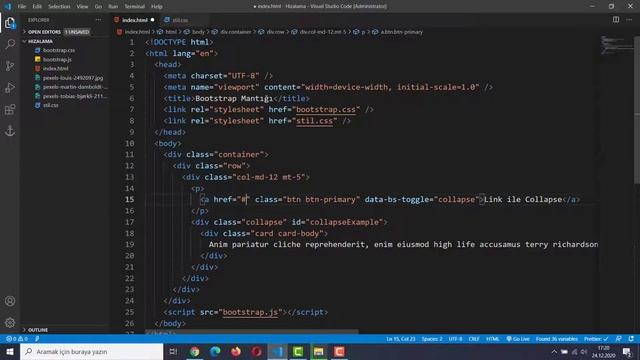The width and height of the screenshot is (640, 360).
Task: Change line ending via CRLF
Action: (474, 339)
